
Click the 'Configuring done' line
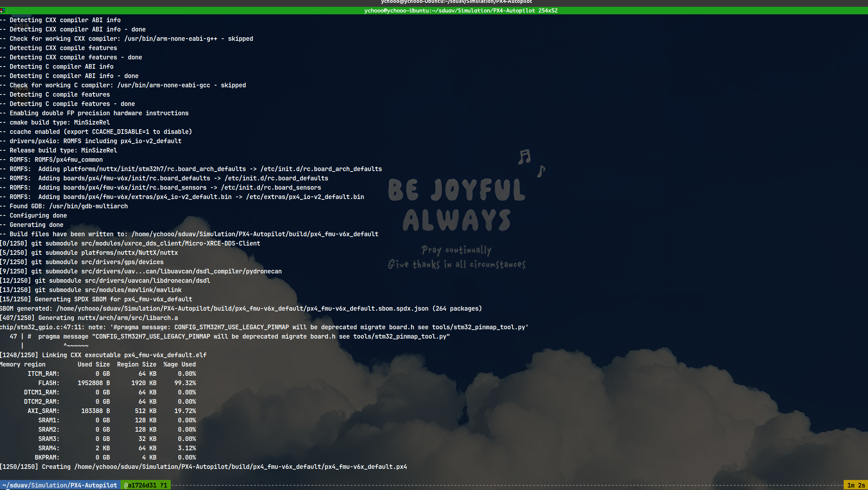34,215
